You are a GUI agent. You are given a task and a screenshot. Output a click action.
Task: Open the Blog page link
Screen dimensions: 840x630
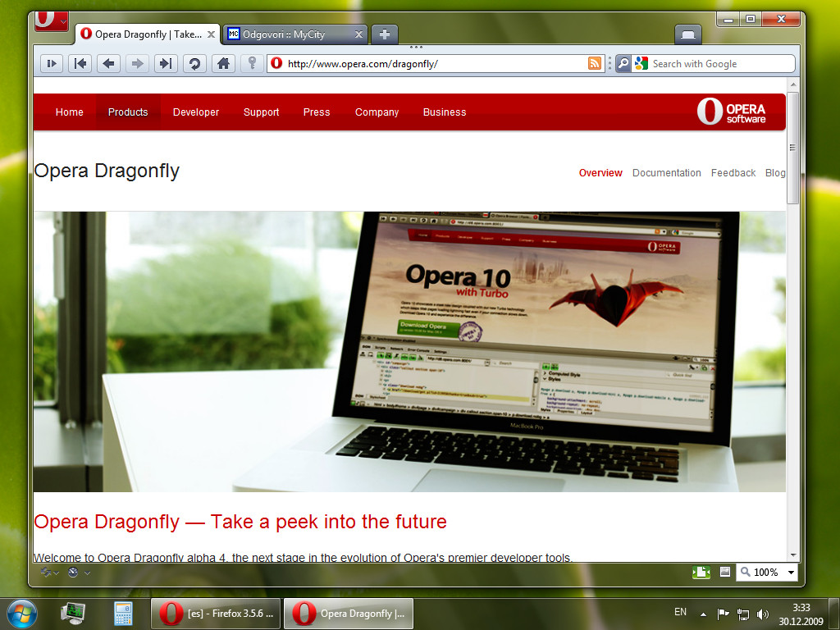coord(775,173)
